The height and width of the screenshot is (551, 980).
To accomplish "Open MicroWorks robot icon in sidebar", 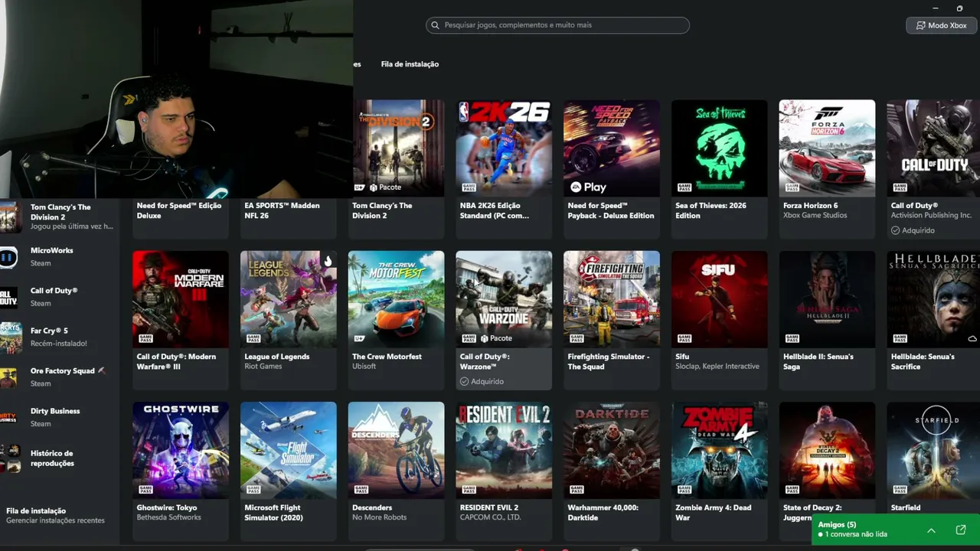I will [x=8, y=257].
